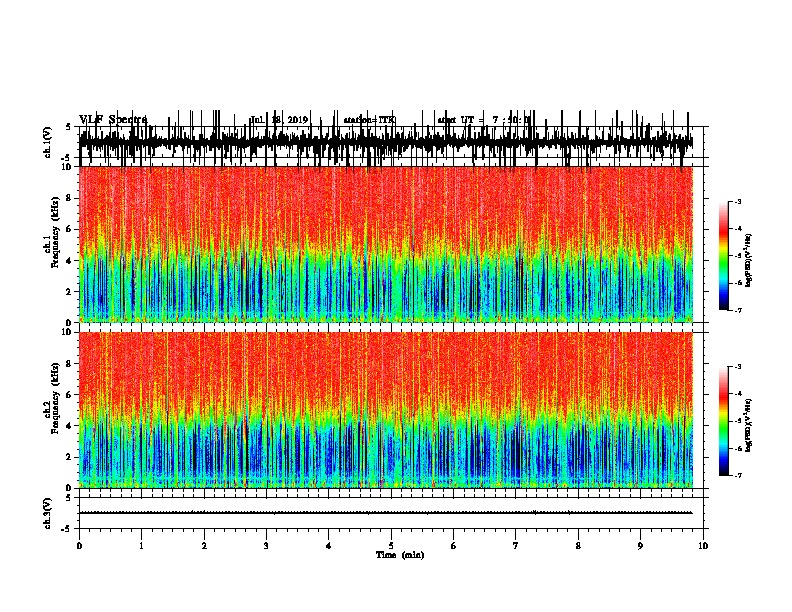Click the "2" kHz tick of ch.1 spectrogram
The height and width of the screenshot is (612, 792).
click(x=69, y=291)
